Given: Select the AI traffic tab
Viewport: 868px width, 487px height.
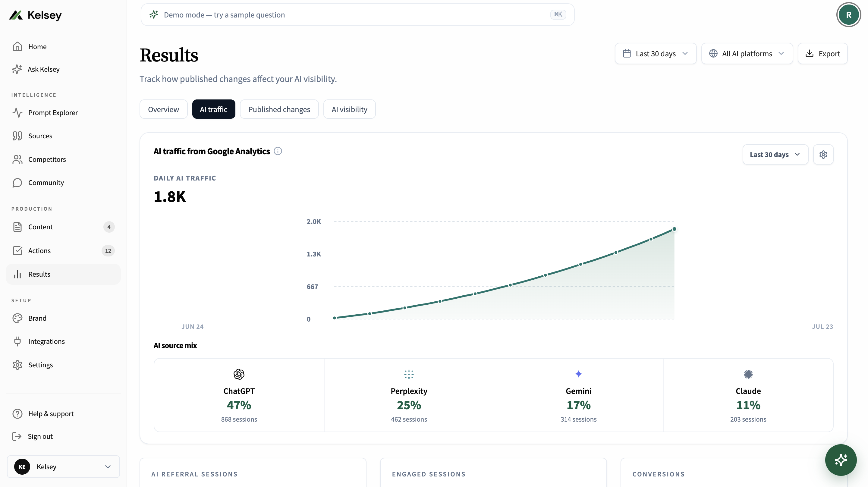Looking at the screenshot, I should pos(214,109).
